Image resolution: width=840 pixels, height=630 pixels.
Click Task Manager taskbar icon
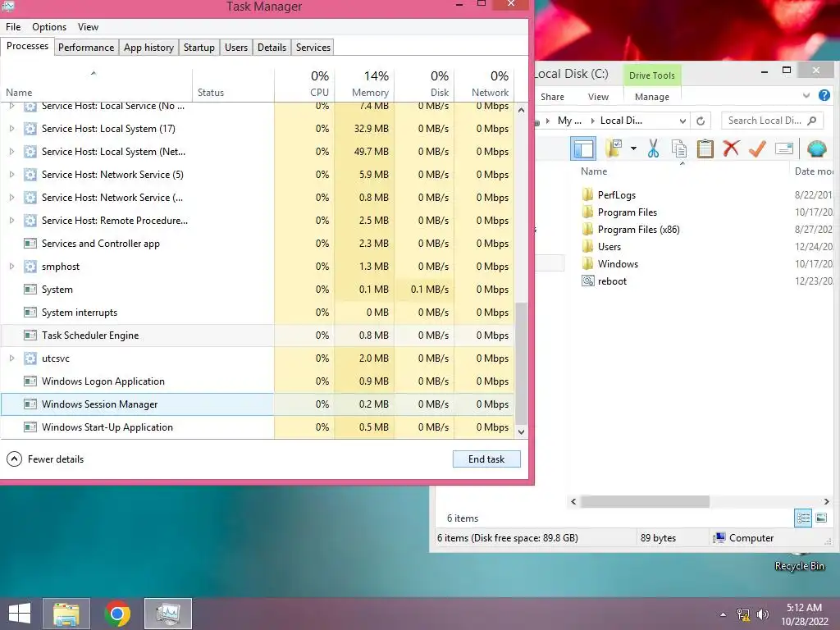point(168,614)
